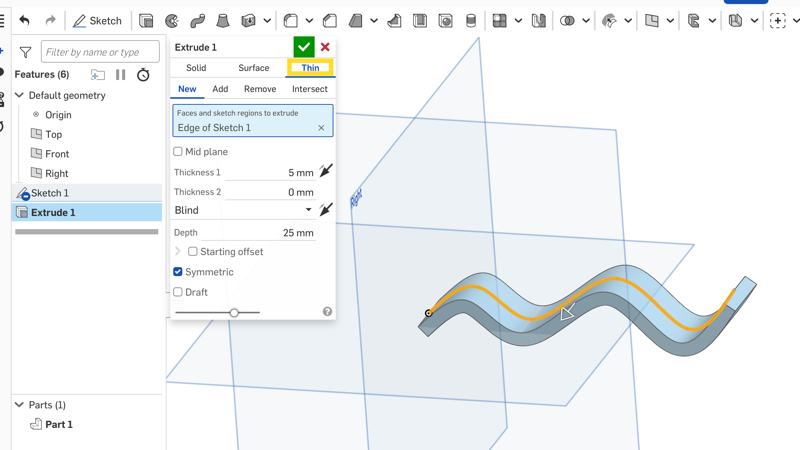Select the Boolean tool icon
This screenshot has width=800, height=450.
coord(567,21)
